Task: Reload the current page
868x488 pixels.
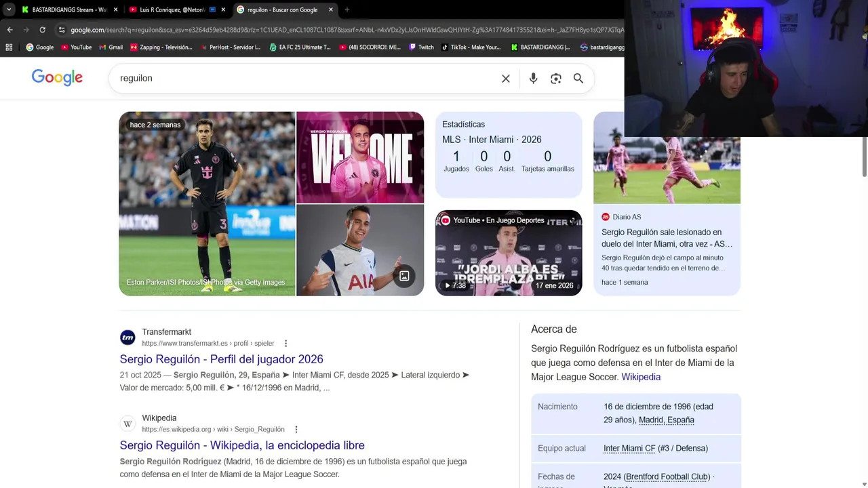Action: pyautogui.click(x=42, y=30)
